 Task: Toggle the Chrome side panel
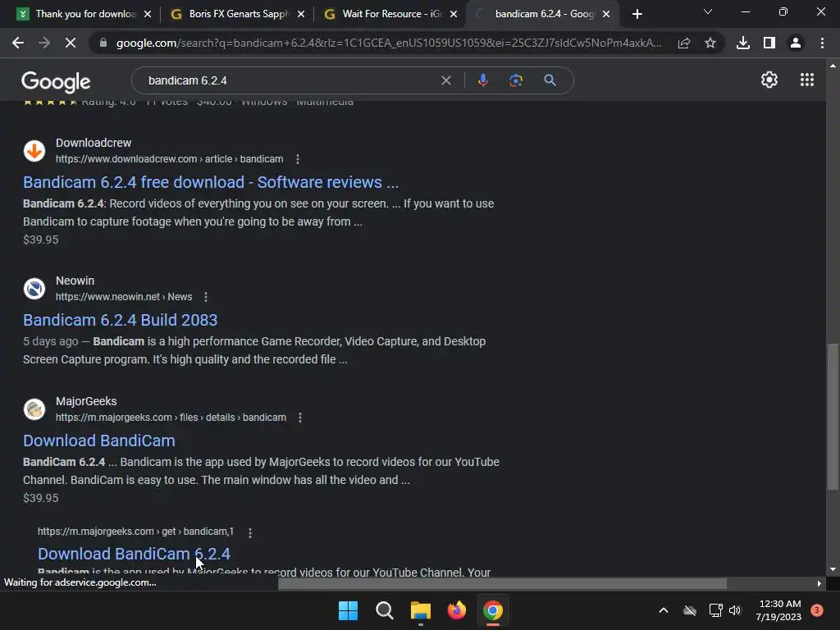(769, 43)
